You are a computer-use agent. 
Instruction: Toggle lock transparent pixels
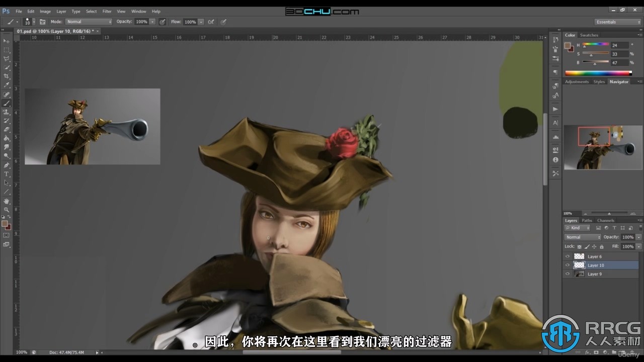579,247
